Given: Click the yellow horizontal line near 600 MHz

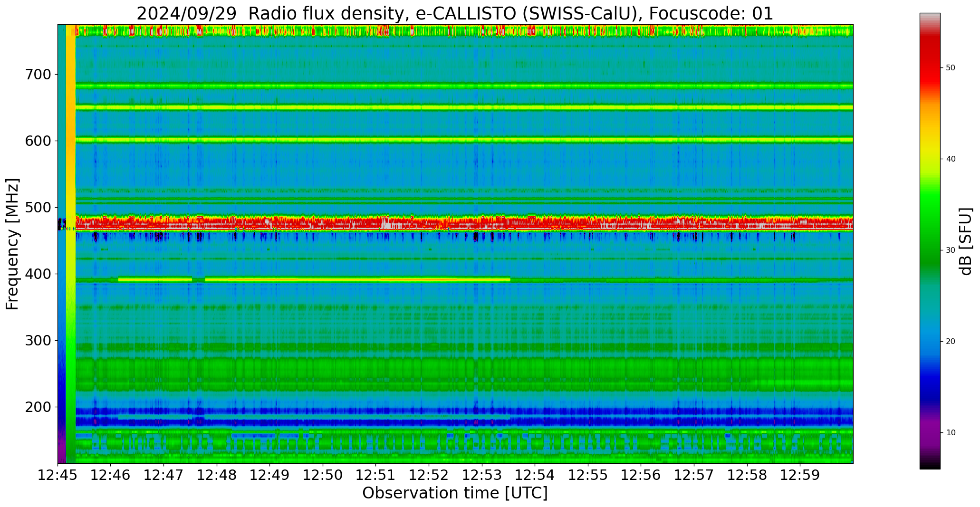Looking at the screenshot, I should (464, 140).
